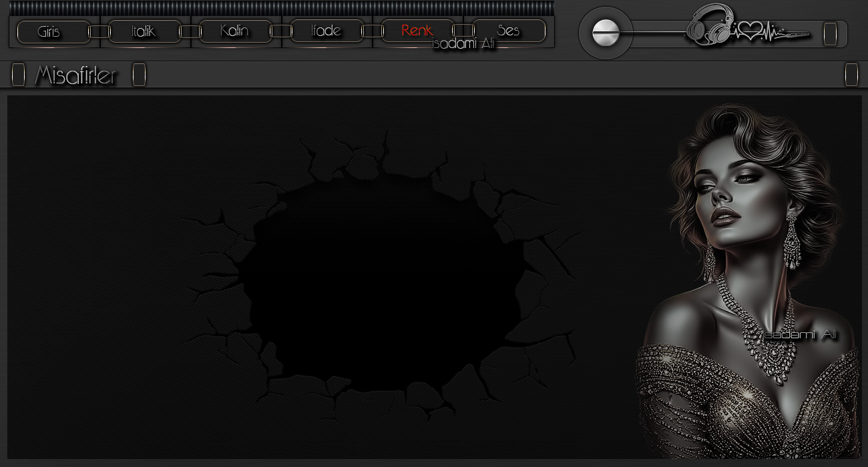
Task: Click the small square between Italik and Kalin
Action: (190, 31)
